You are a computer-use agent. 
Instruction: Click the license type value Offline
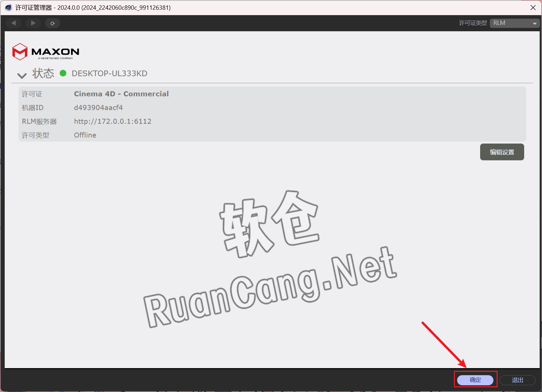pyautogui.click(x=85, y=135)
